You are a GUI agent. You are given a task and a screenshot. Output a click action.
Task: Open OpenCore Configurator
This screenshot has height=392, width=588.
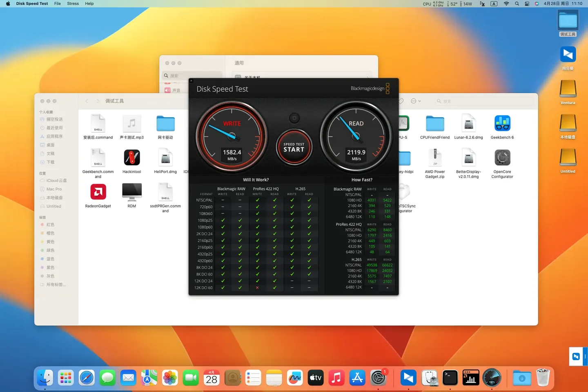pos(502,157)
